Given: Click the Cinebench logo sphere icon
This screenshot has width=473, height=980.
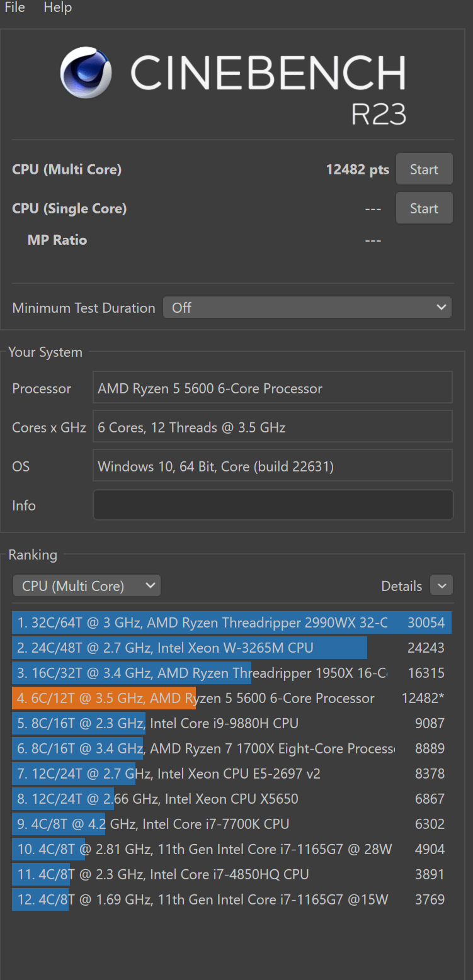Looking at the screenshot, I should coord(86,72).
